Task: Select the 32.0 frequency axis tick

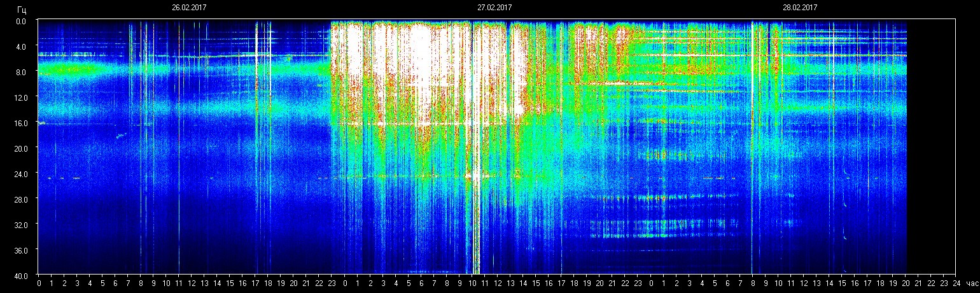Action: pos(21,225)
